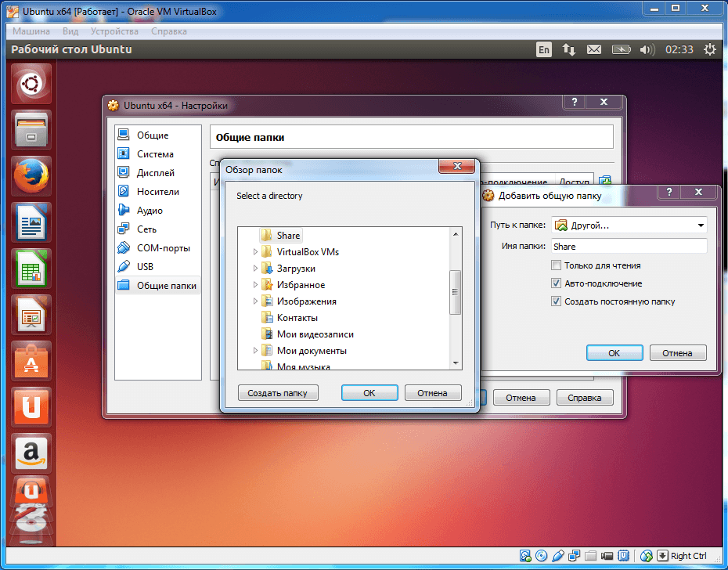Select the Мои видеозаписи folder
Viewport: 728px width, 570px height.
coord(308,334)
